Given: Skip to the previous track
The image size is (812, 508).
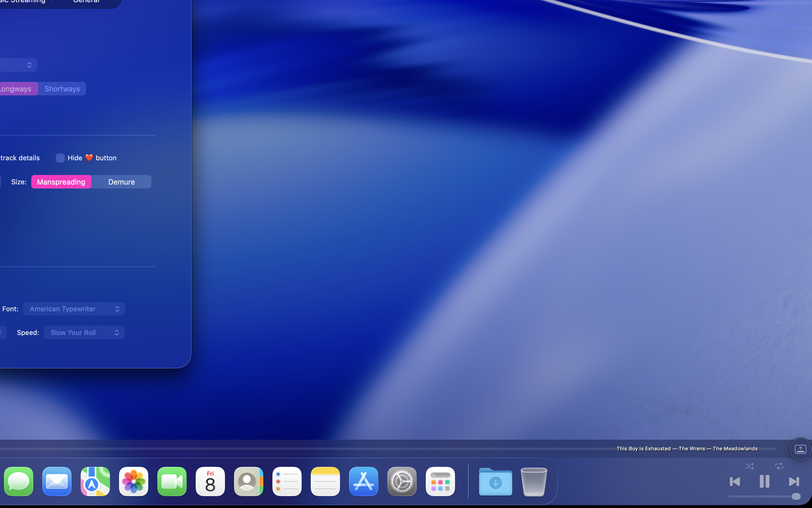Looking at the screenshot, I should 735,481.
